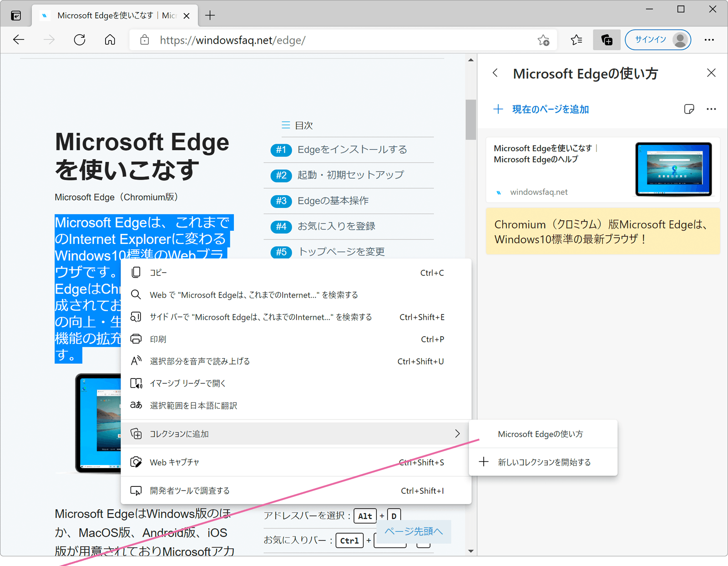
Task: Click the vertical scrollbar thumb
Action: pyautogui.click(x=471, y=119)
